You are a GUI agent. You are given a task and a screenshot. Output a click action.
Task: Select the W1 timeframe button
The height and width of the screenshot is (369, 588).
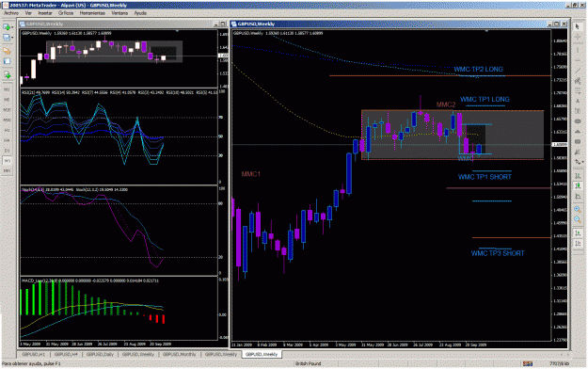tap(7, 160)
